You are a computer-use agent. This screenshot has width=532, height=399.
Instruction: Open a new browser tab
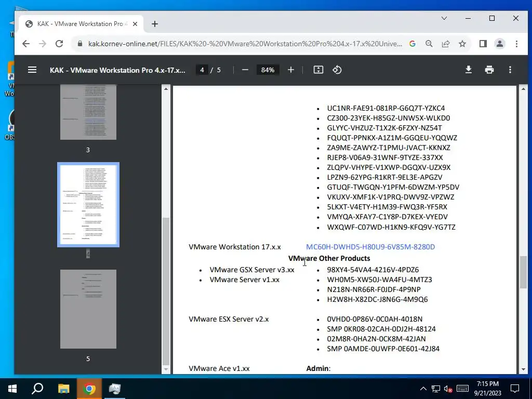155,24
